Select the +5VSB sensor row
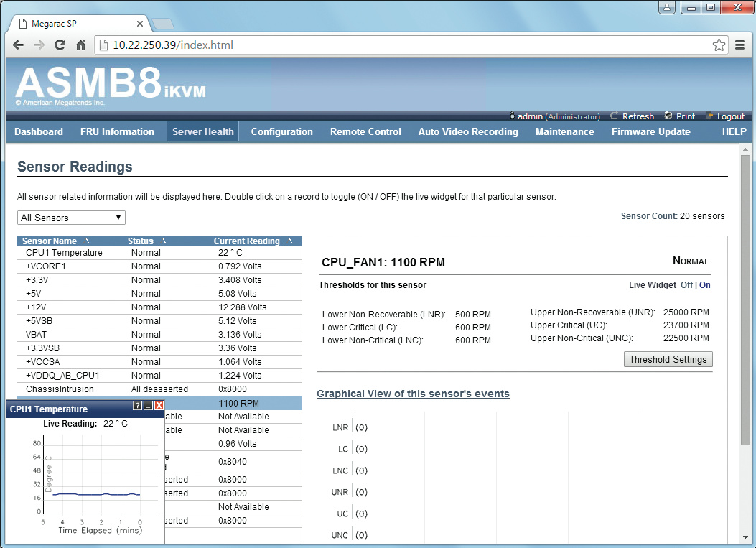756x548 pixels. pos(159,321)
